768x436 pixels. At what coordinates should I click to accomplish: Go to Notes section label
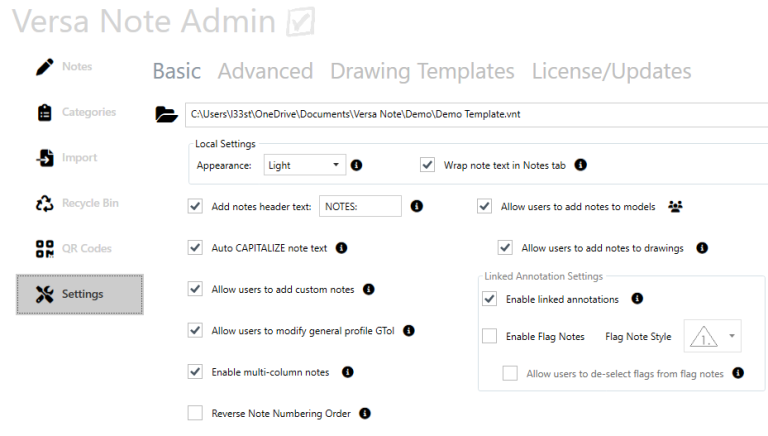tap(77, 67)
